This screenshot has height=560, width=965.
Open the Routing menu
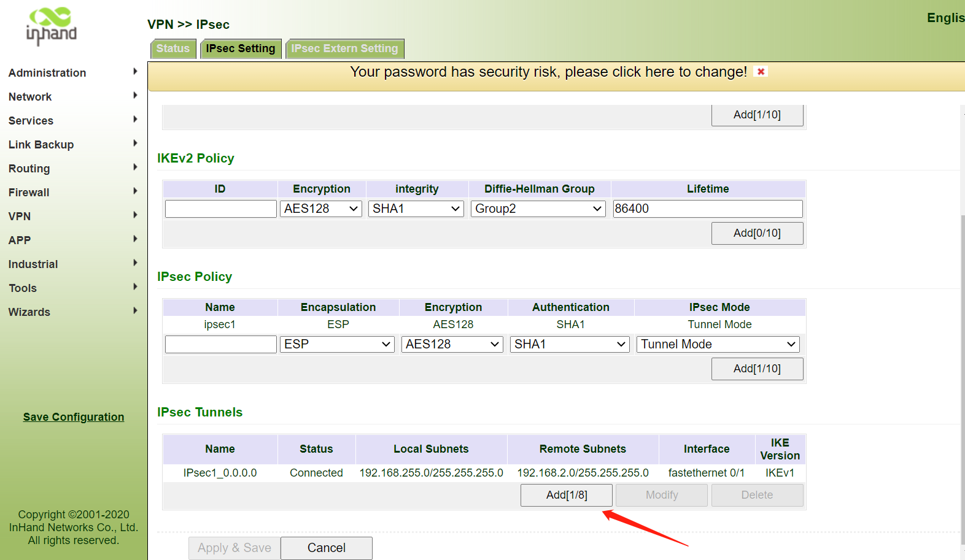pyautogui.click(x=29, y=169)
